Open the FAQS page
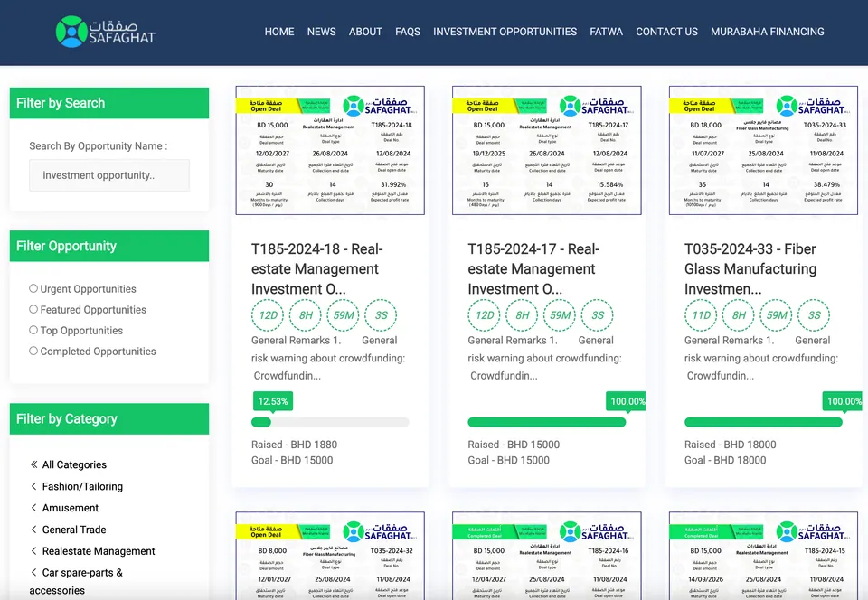 coord(408,32)
